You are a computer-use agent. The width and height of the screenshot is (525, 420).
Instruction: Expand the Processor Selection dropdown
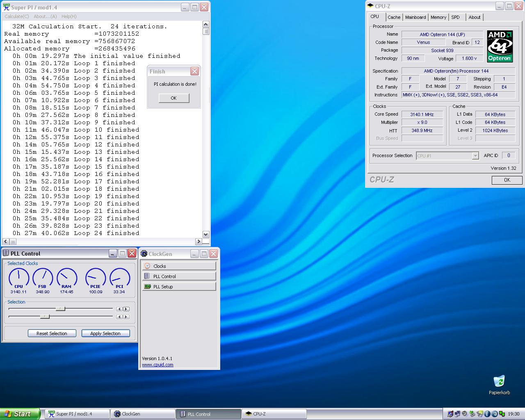coord(475,156)
